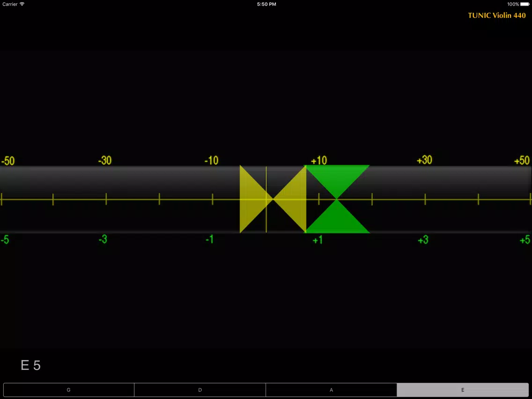Tap the green +5 fine scale label

pos(525,240)
